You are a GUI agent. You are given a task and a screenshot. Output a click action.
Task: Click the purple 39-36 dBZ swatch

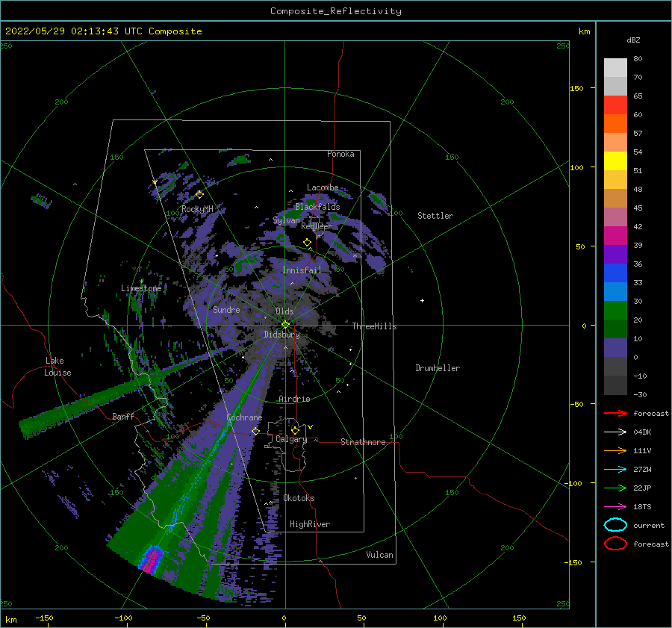pyautogui.click(x=615, y=255)
